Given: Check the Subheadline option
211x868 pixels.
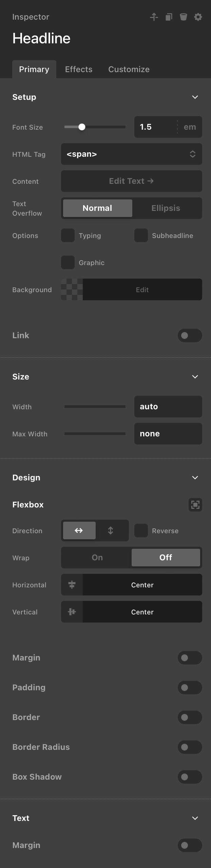Looking at the screenshot, I should click(141, 235).
